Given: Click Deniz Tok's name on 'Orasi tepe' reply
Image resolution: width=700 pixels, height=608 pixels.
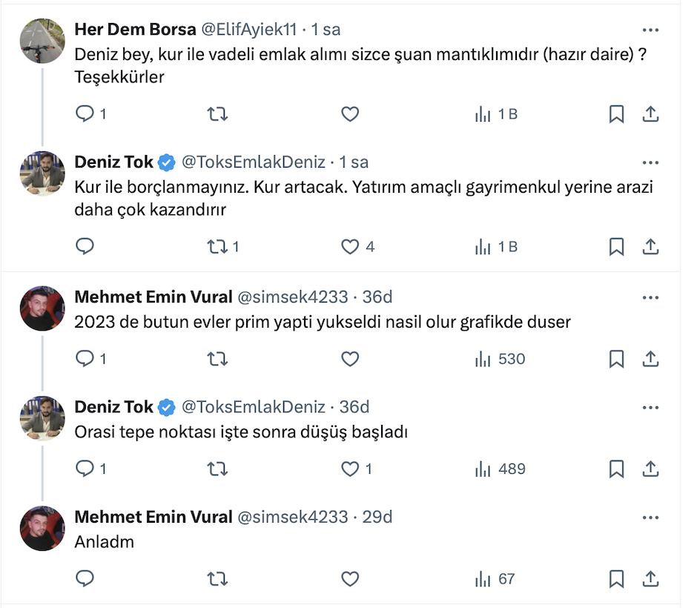Looking at the screenshot, I should [x=114, y=407].
